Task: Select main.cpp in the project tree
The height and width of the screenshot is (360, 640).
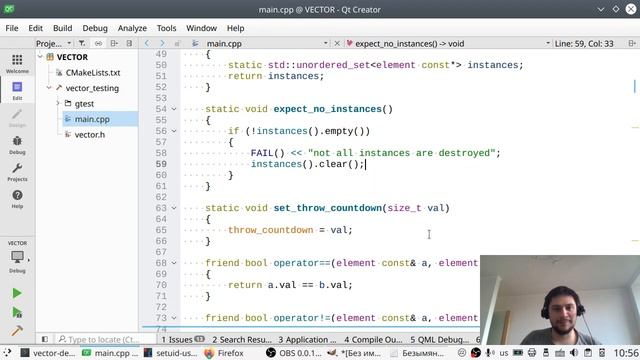Action: point(92,119)
